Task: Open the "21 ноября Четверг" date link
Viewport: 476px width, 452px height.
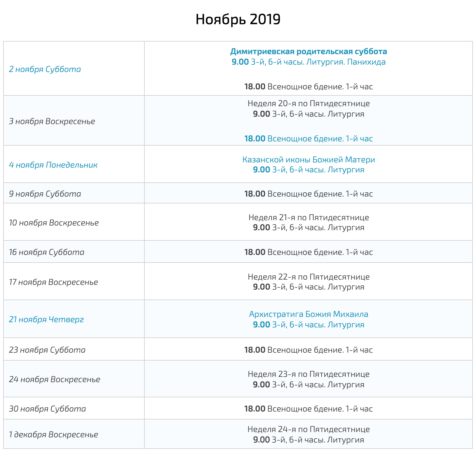Action: [46, 319]
